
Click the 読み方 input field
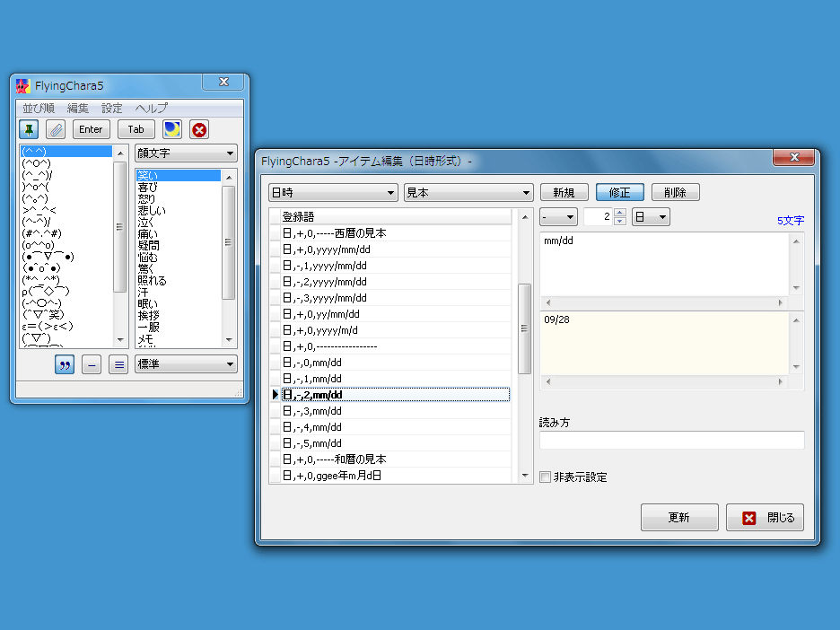672,441
